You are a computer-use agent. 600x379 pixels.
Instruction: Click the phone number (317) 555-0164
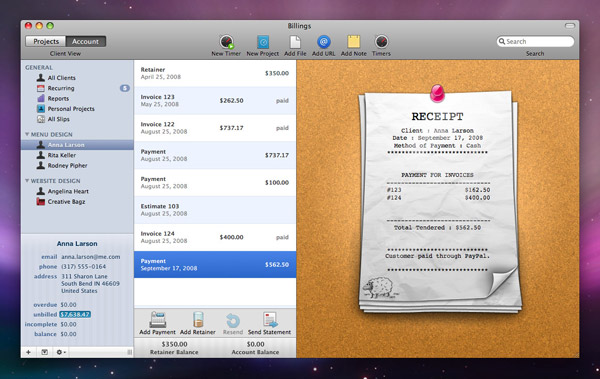(83, 266)
